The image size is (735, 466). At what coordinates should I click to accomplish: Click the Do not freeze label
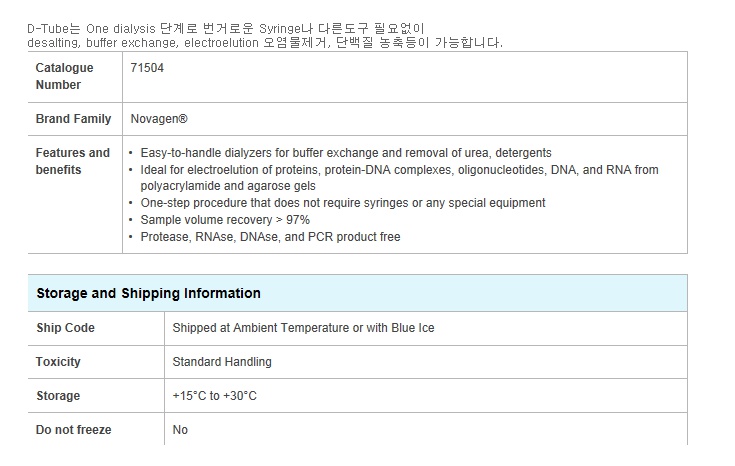click(74, 430)
